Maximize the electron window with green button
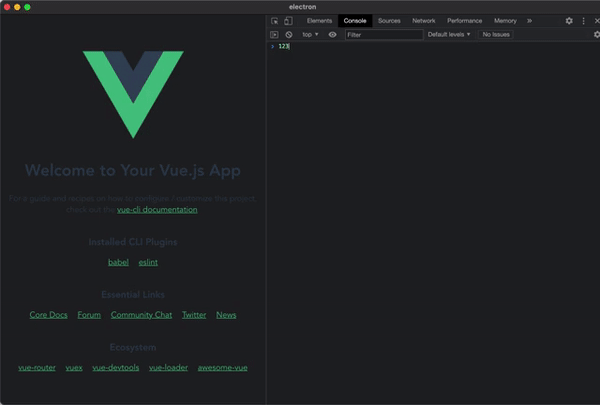 tap(27, 7)
